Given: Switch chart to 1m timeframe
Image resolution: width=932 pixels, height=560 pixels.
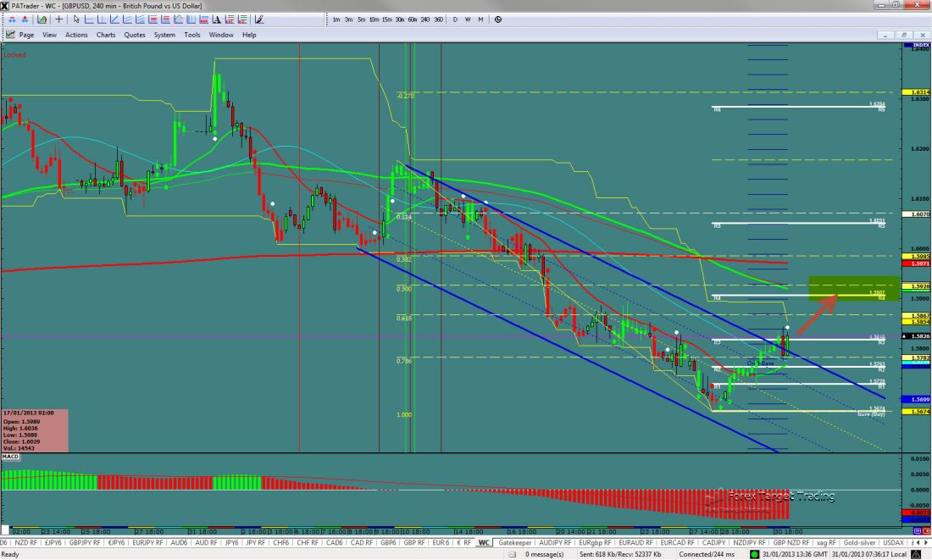Looking at the screenshot, I should (336, 19).
